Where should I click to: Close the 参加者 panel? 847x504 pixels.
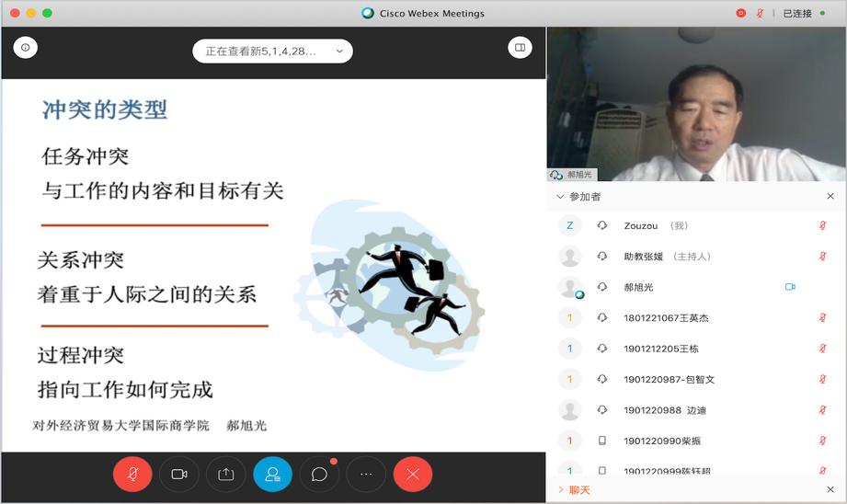pos(830,197)
